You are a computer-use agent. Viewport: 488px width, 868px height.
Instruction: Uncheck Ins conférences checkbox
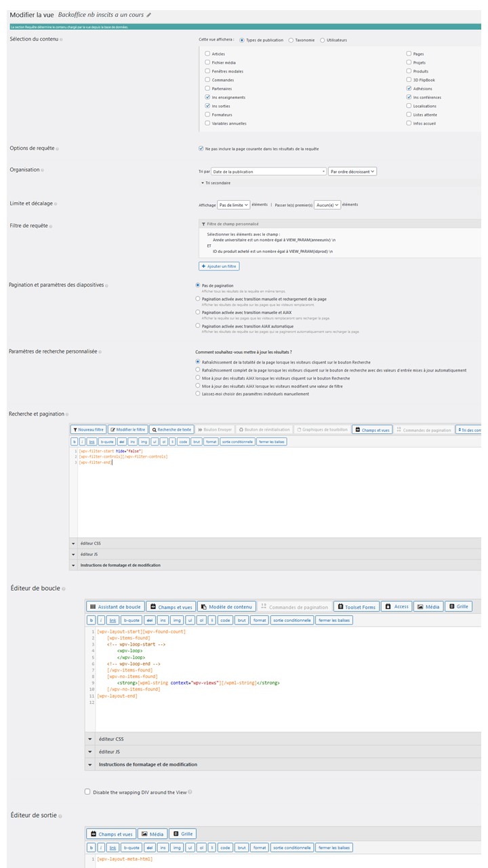(409, 97)
